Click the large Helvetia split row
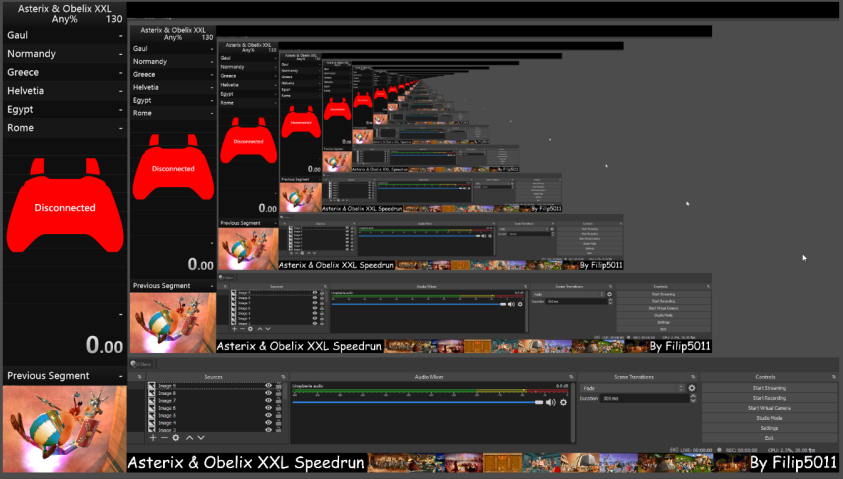Image resolution: width=843 pixels, height=479 pixels. coord(65,91)
